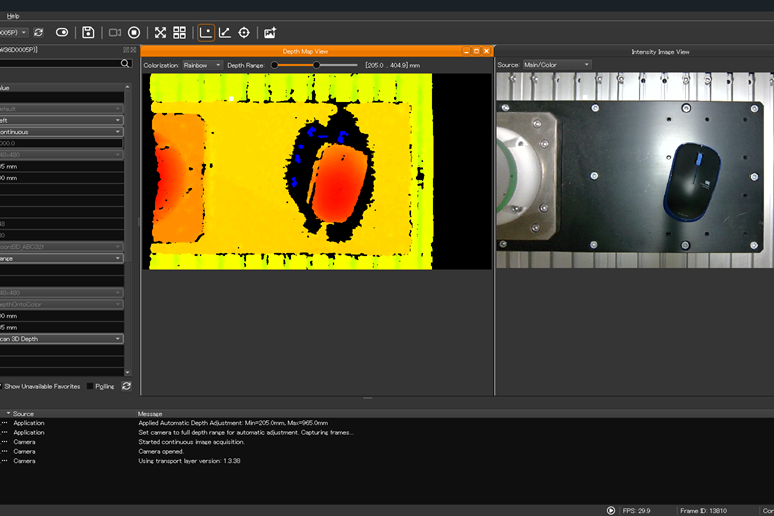774x516 pixels.
Task: Minimize the Depth Map View window
Action: [x=466, y=51]
